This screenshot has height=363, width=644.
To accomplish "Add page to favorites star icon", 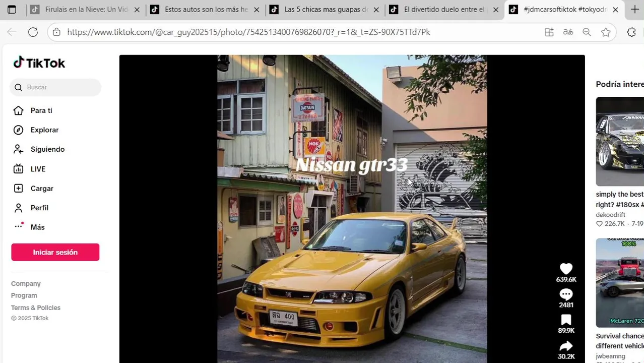I will 606,32.
